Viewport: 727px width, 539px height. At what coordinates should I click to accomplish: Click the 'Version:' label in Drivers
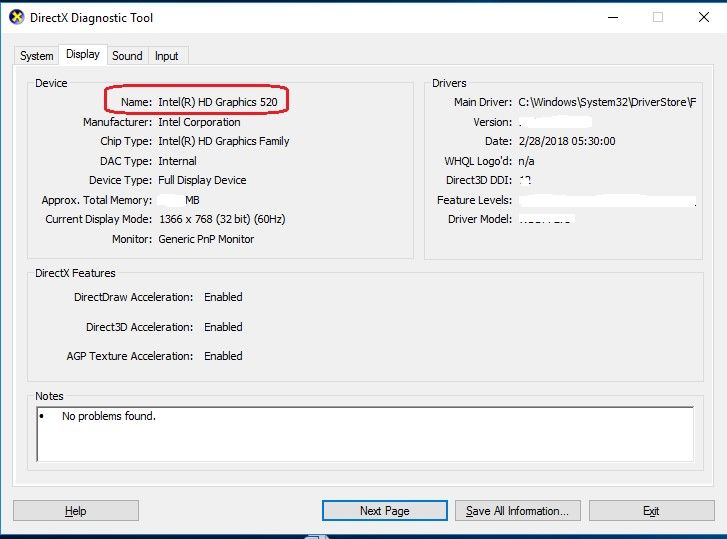[x=492, y=122]
